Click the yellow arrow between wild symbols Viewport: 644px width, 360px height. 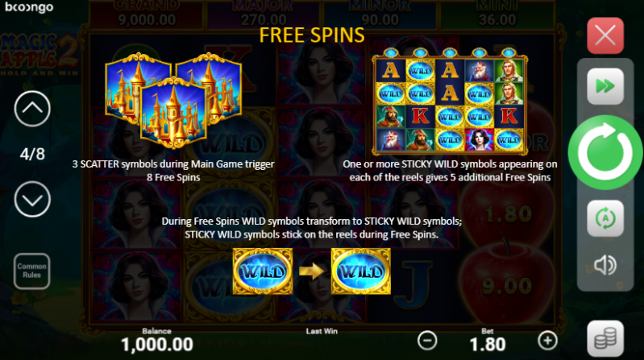(x=311, y=271)
